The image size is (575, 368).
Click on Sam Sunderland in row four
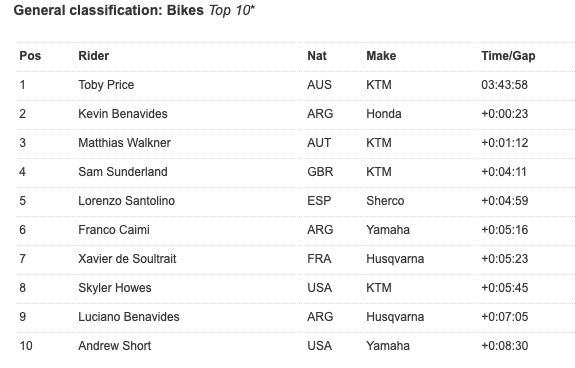click(x=123, y=172)
